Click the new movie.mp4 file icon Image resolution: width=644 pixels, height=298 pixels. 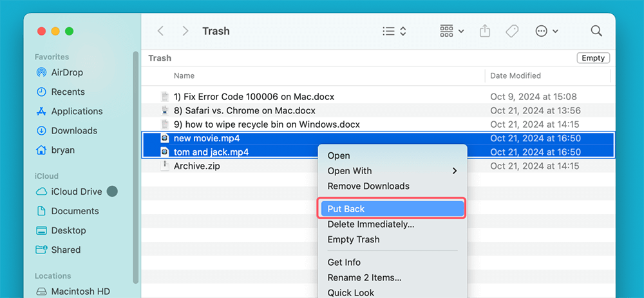tap(165, 138)
